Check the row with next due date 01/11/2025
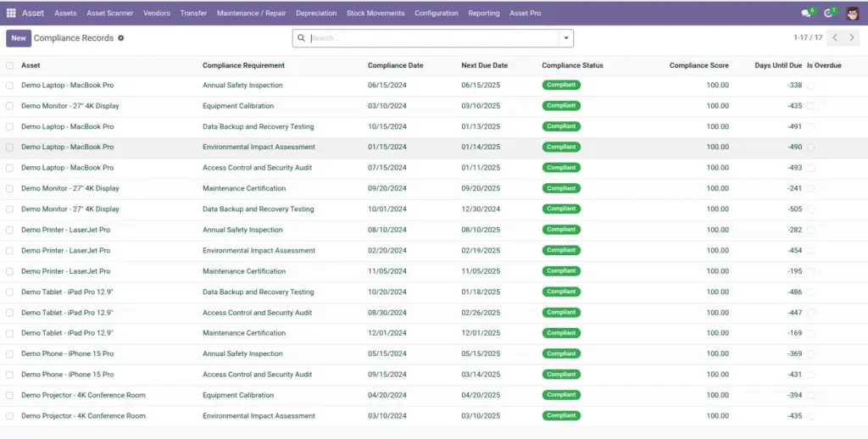Image resolution: width=868 pixels, height=439 pixels. 10,168
